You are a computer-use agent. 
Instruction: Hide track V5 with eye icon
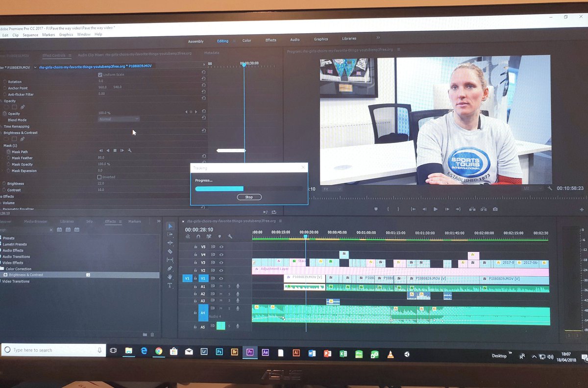[x=221, y=247]
